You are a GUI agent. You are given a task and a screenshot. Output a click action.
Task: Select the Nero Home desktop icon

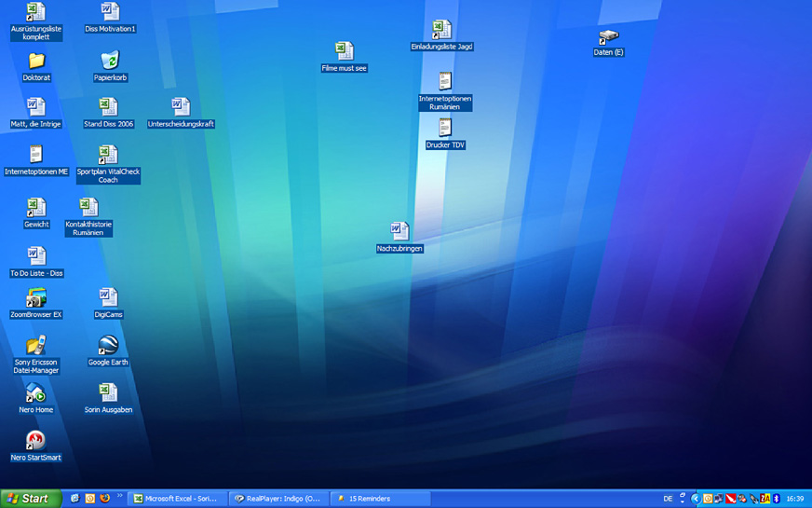tap(35, 393)
